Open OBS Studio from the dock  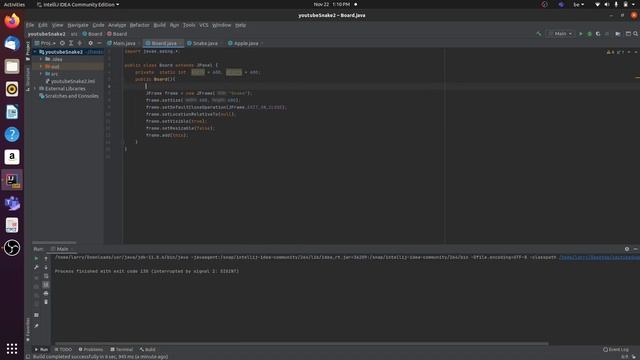click(x=12, y=247)
